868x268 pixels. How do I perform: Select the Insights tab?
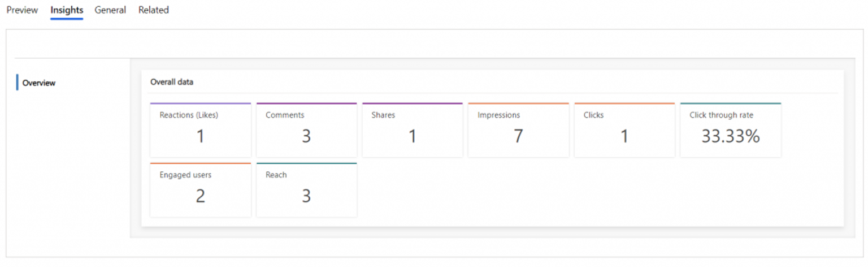[67, 10]
